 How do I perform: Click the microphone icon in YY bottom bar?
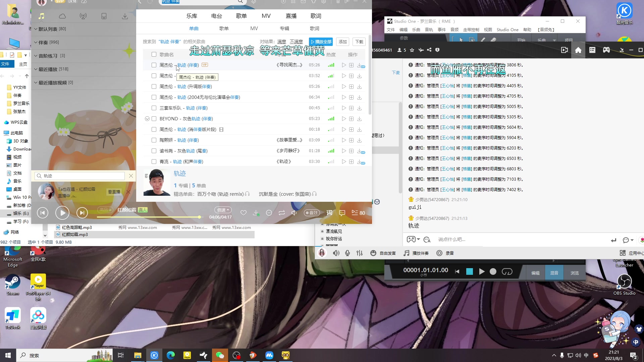coord(347,253)
